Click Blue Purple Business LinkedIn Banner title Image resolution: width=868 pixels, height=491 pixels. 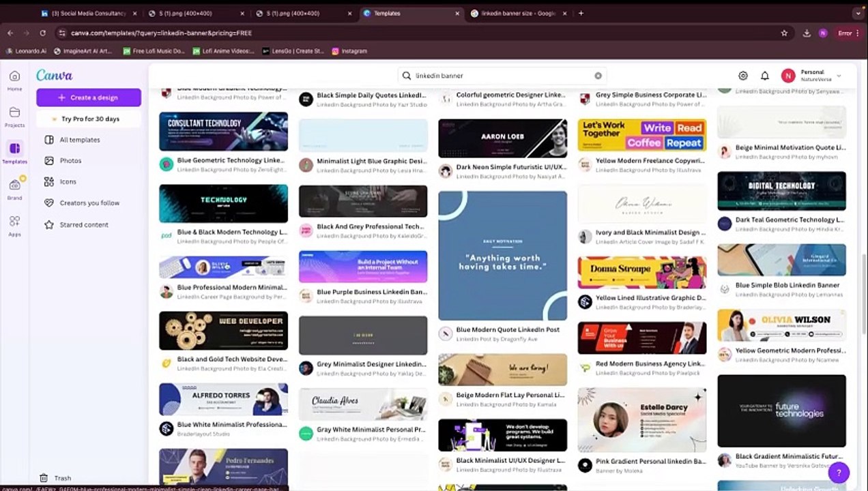click(372, 292)
